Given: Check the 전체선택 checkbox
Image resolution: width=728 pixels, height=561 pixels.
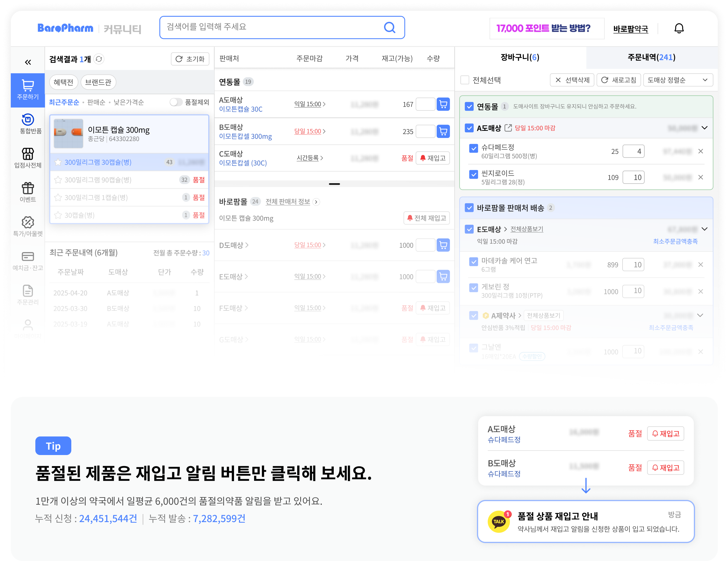Looking at the screenshot, I should pos(465,80).
